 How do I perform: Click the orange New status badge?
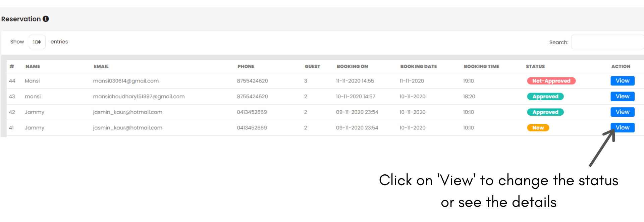point(538,128)
